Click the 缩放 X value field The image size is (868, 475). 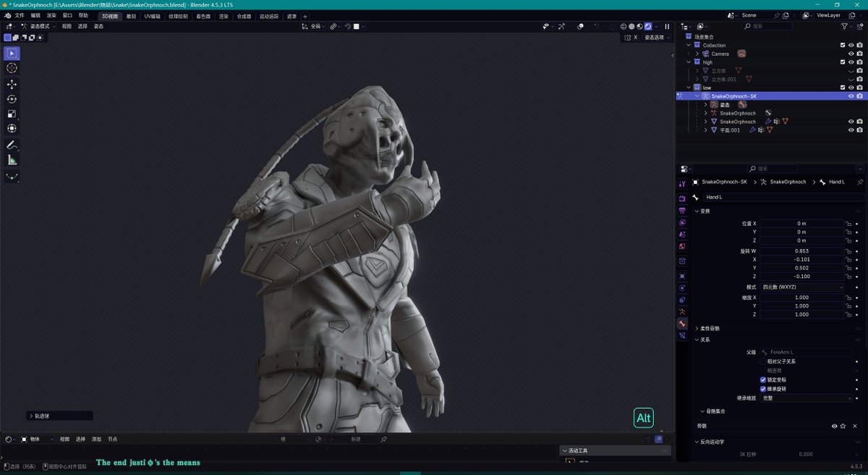click(x=801, y=297)
